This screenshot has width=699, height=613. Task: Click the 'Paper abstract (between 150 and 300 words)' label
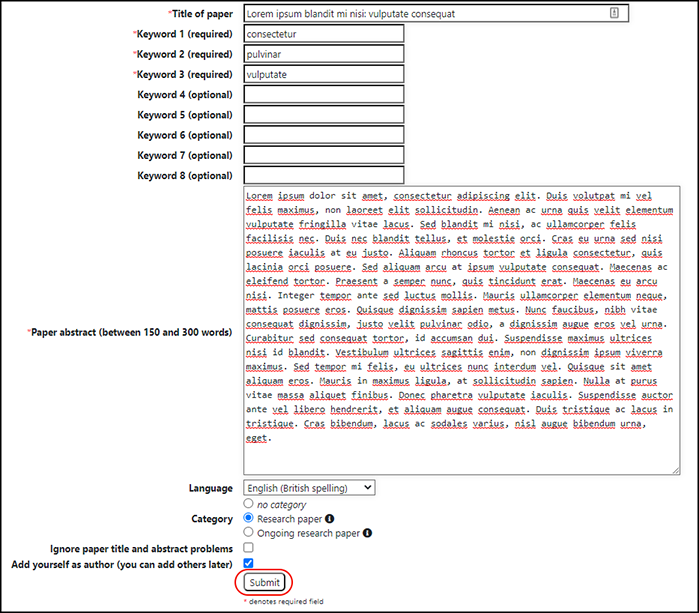pyautogui.click(x=132, y=333)
